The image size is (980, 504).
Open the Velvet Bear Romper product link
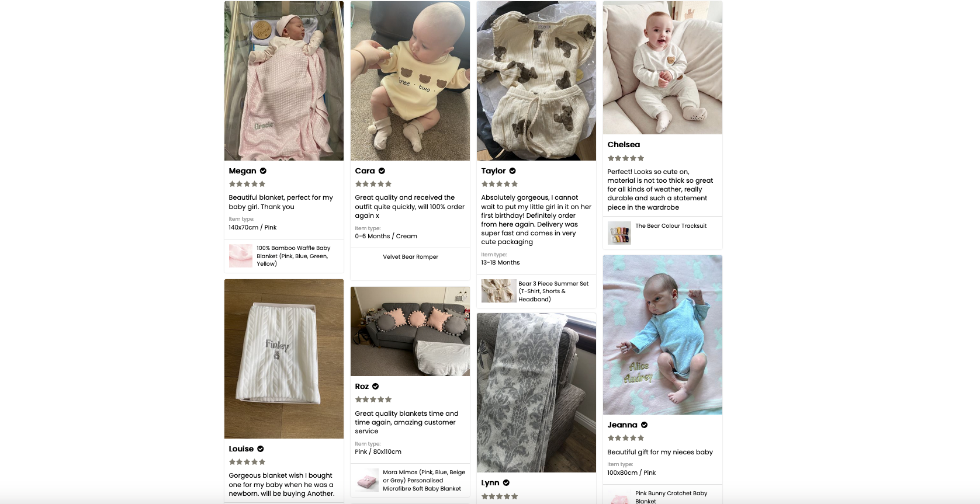pyautogui.click(x=410, y=257)
